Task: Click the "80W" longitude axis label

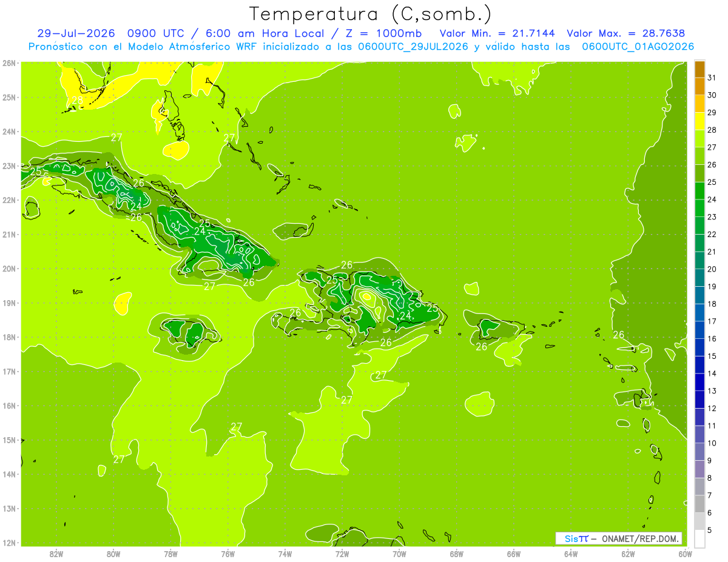Action: click(113, 554)
